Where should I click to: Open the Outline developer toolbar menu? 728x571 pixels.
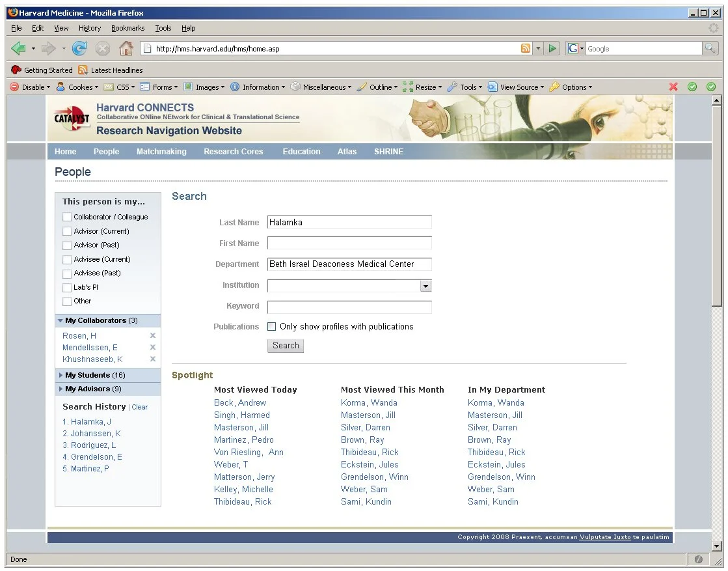coord(377,87)
